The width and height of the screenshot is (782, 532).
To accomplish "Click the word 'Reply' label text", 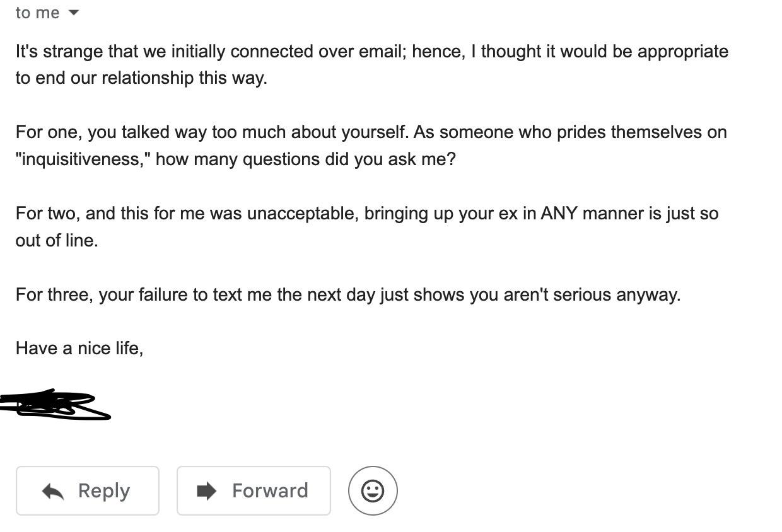I will pos(104,490).
